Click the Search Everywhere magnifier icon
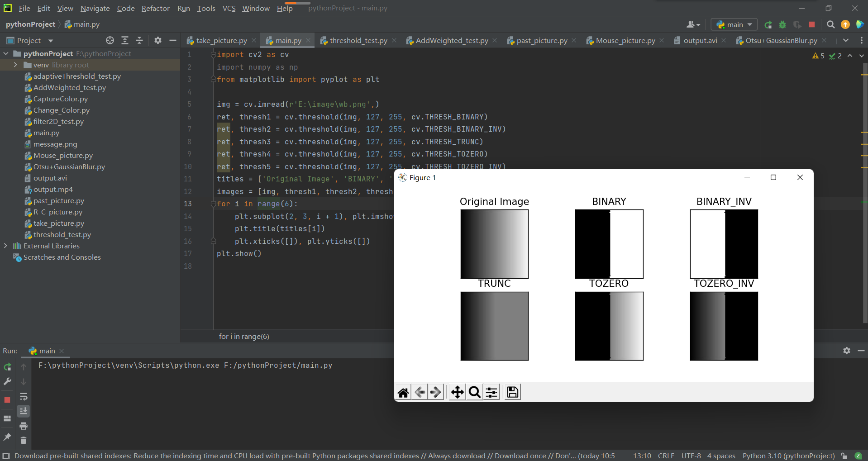868x461 pixels. (x=830, y=25)
